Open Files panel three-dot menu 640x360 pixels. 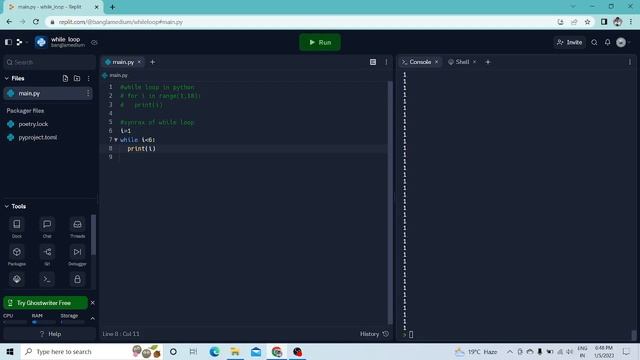[88, 78]
